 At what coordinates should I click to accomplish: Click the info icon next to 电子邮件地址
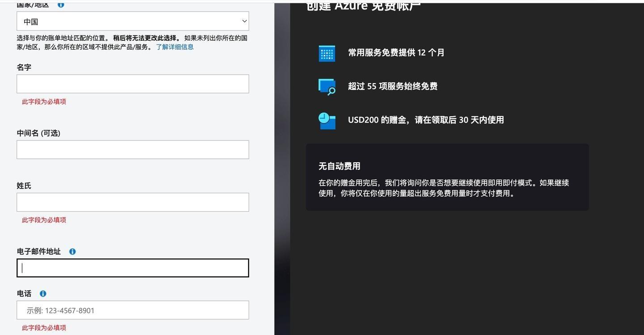(x=72, y=252)
